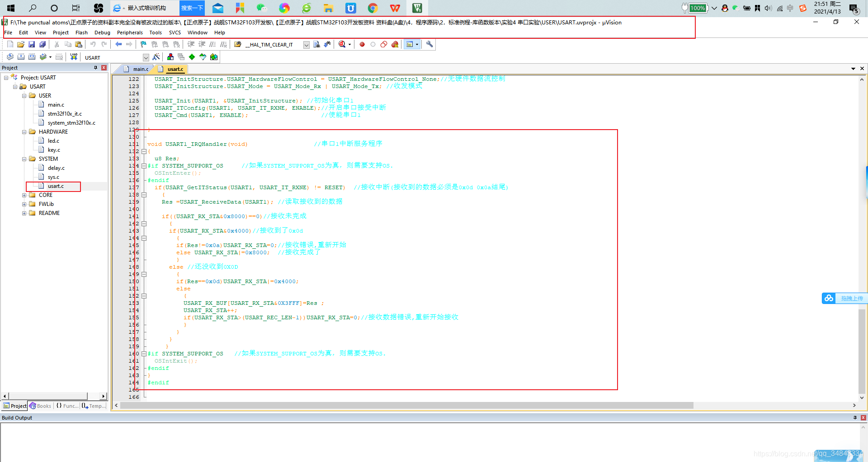Open the Peripherals menu
Viewport: 868px width, 462px height.
130,33
